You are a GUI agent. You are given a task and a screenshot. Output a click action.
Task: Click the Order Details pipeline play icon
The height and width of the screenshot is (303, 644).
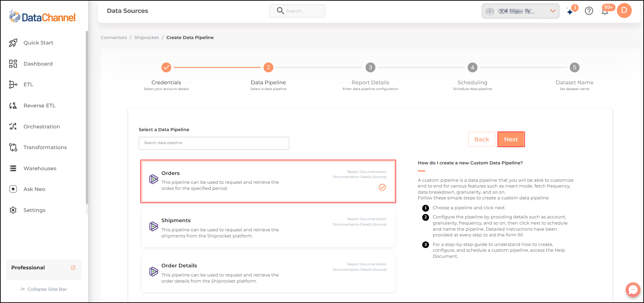[x=154, y=271]
